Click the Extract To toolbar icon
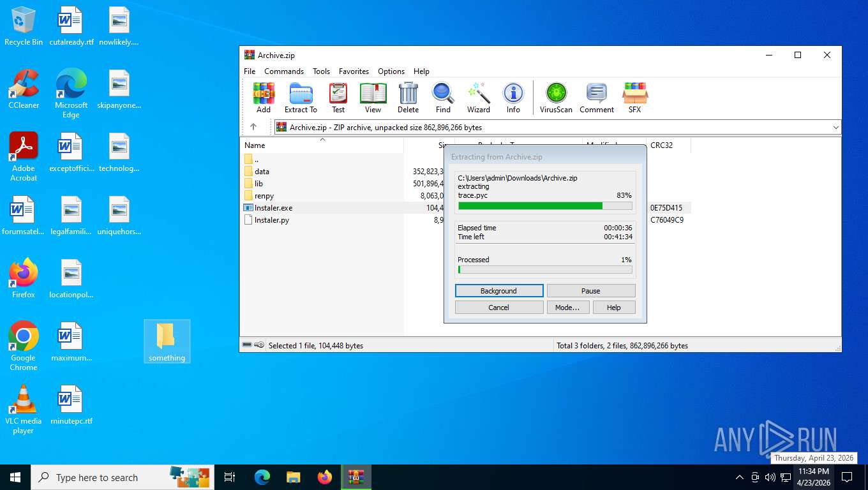Image resolution: width=868 pixels, height=490 pixels. point(301,98)
